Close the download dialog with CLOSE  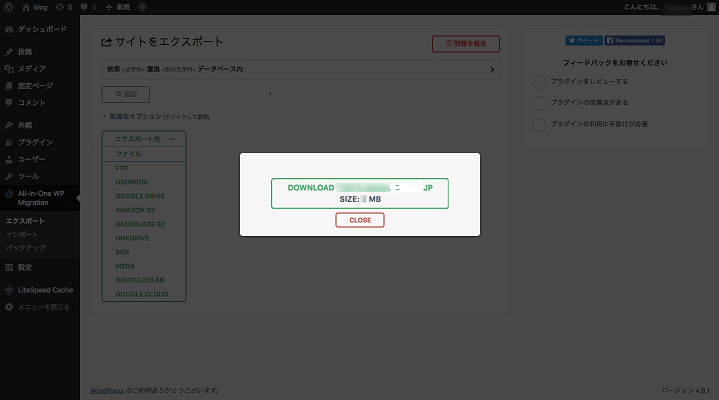click(x=360, y=220)
